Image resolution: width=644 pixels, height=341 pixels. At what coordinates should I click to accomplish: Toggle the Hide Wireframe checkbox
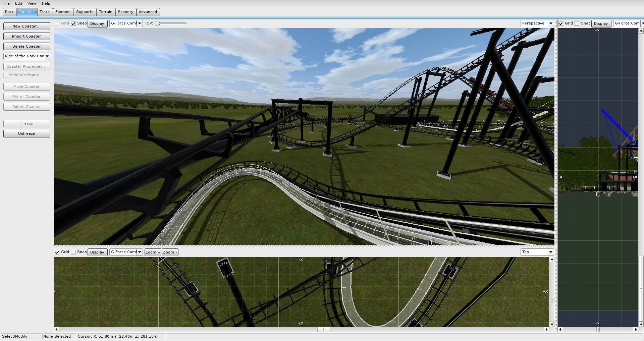pos(6,75)
